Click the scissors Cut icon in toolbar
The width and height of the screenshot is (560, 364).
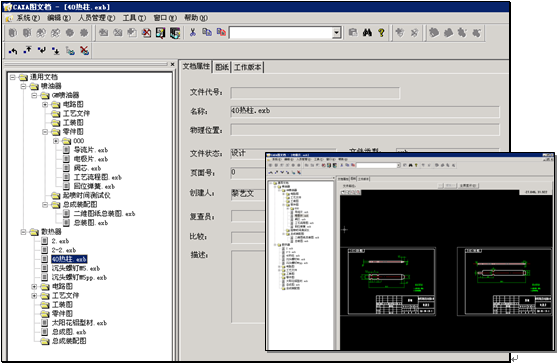(192, 33)
